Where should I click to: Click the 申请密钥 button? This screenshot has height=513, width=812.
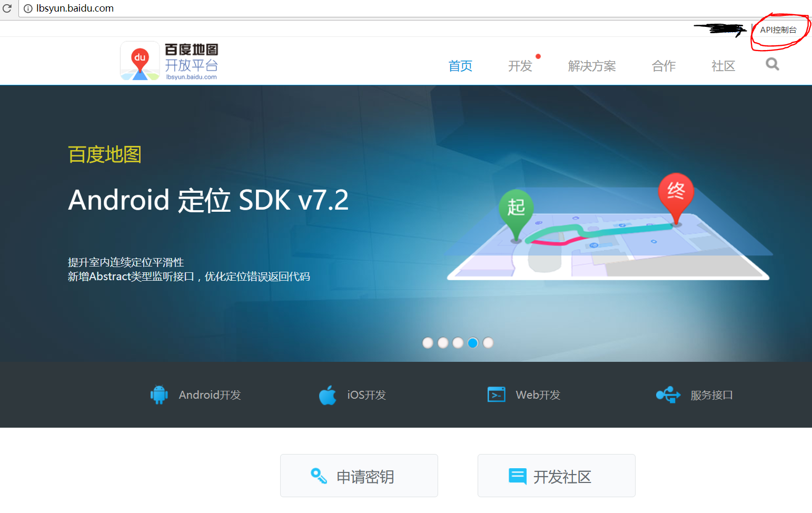tap(359, 476)
